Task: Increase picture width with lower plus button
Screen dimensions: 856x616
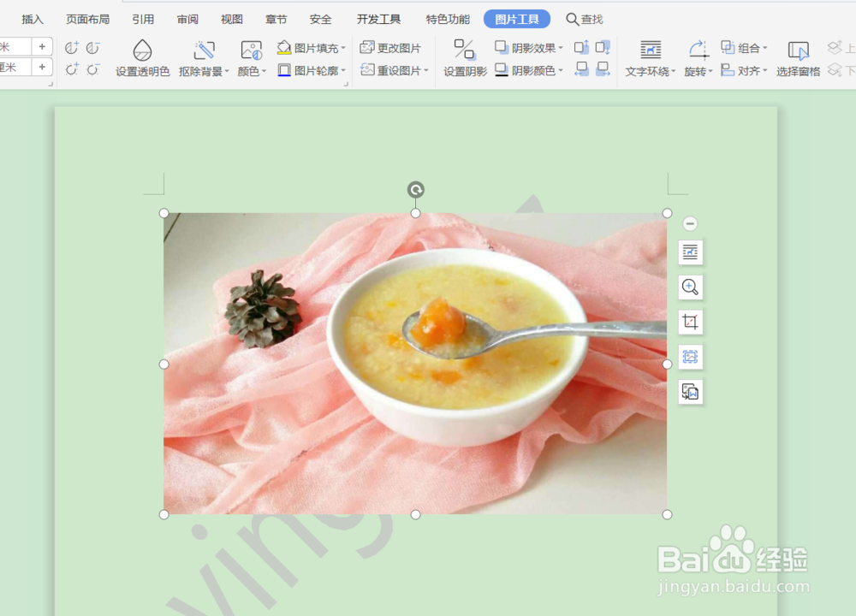Action: coord(42,67)
